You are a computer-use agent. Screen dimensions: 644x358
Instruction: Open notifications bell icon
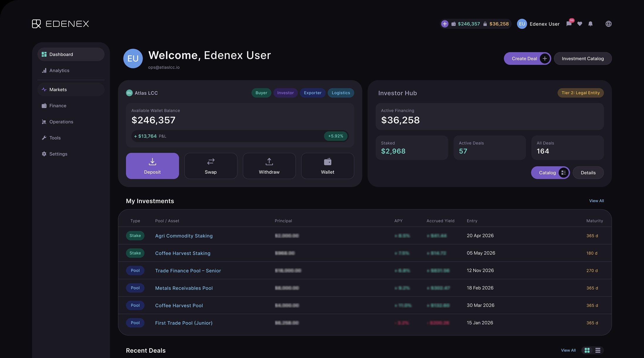tap(590, 24)
